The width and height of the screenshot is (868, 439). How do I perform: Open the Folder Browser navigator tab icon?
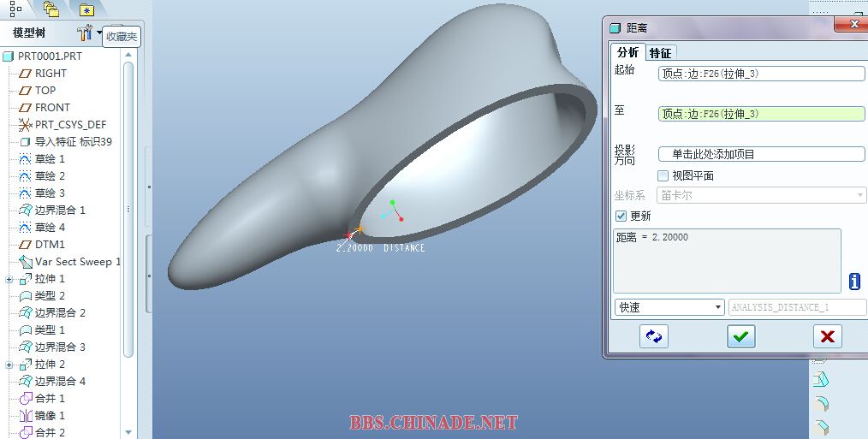coord(51,9)
